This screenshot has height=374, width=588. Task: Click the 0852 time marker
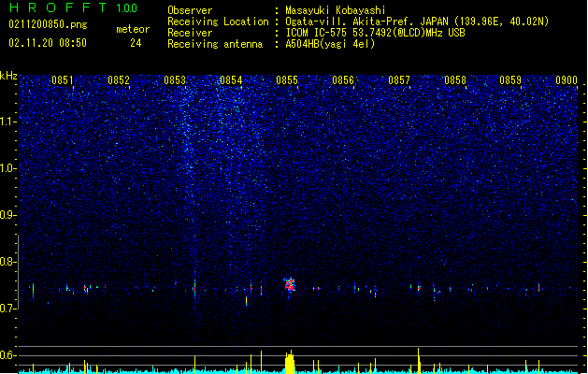tap(119, 80)
